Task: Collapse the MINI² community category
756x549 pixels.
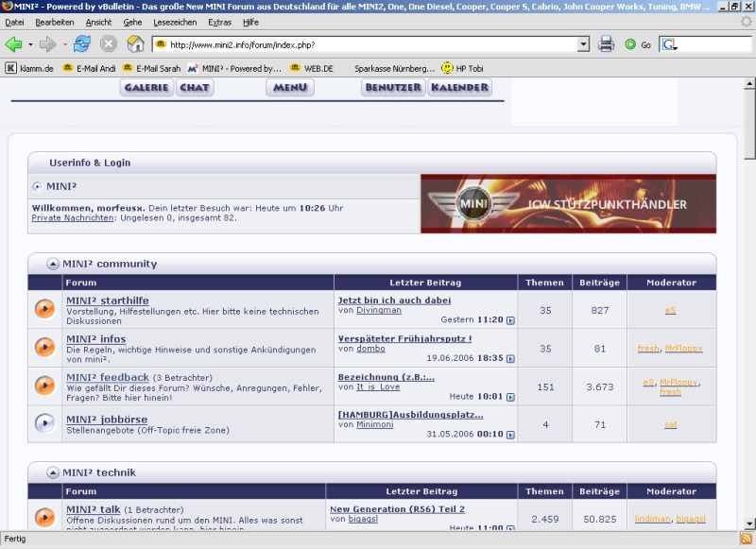Action: pos(53,264)
